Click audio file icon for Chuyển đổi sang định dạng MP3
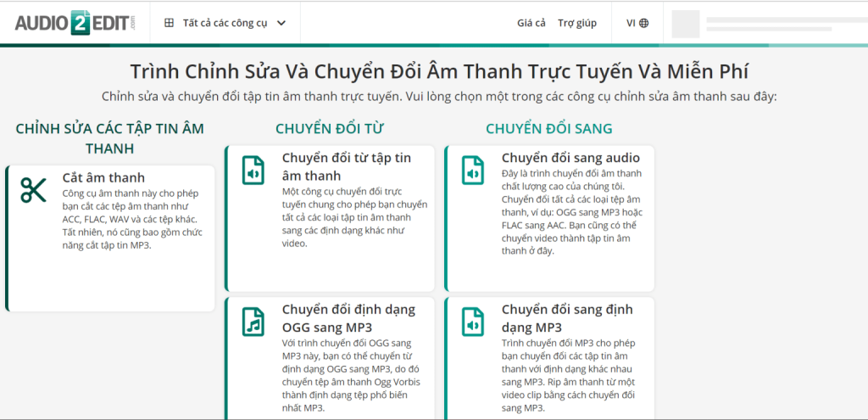Viewport: 868px width, 420px height. 473,322
